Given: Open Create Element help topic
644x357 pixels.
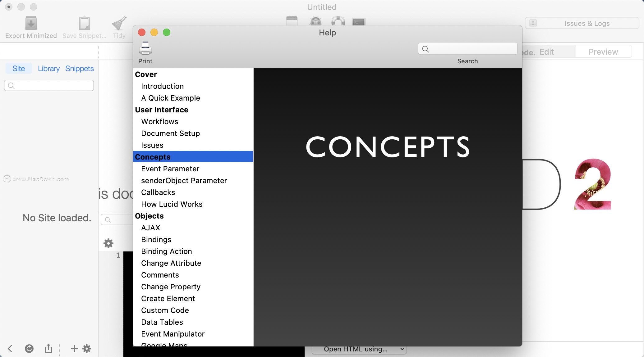Looking at the screenshot, I should coord(168,298).
